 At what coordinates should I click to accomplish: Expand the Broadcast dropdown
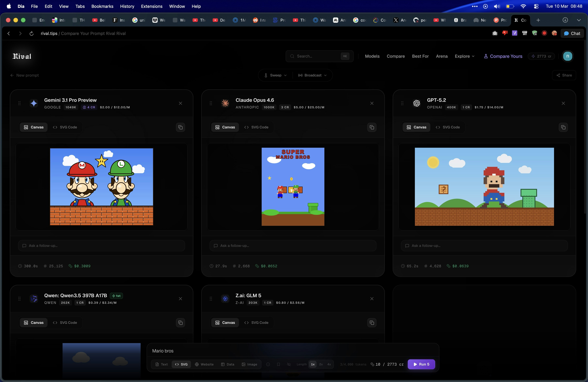coord(312,75)
